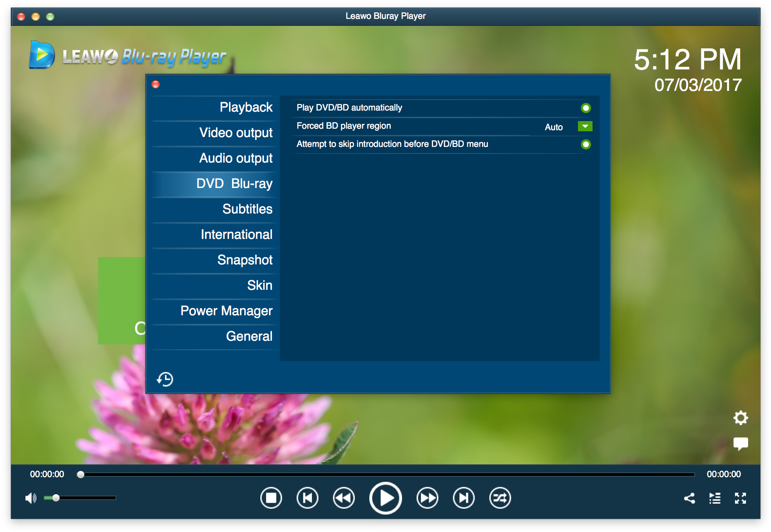Open the Forced BD player region dropdown

[x=585, y=126]
